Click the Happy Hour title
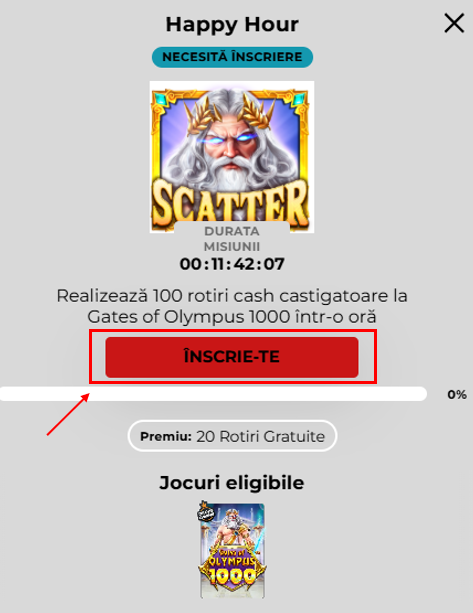473x613 pixels. click(x=232, y=24)
